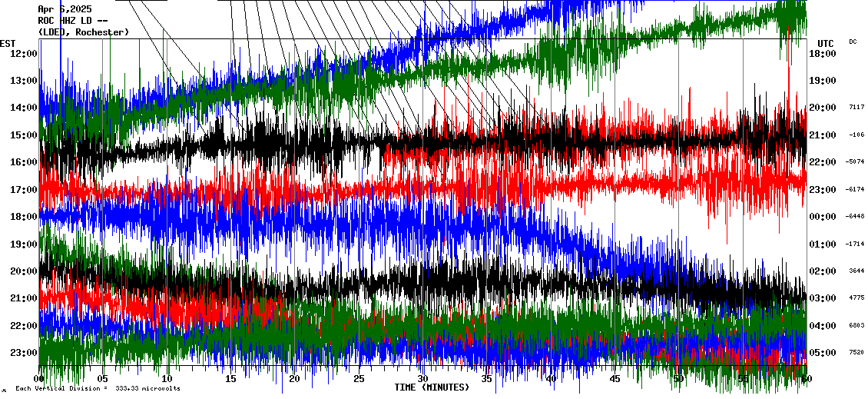Click the DC value '4775'
Image resolution: width=868 pixels, height=399 pixels.
856,298
